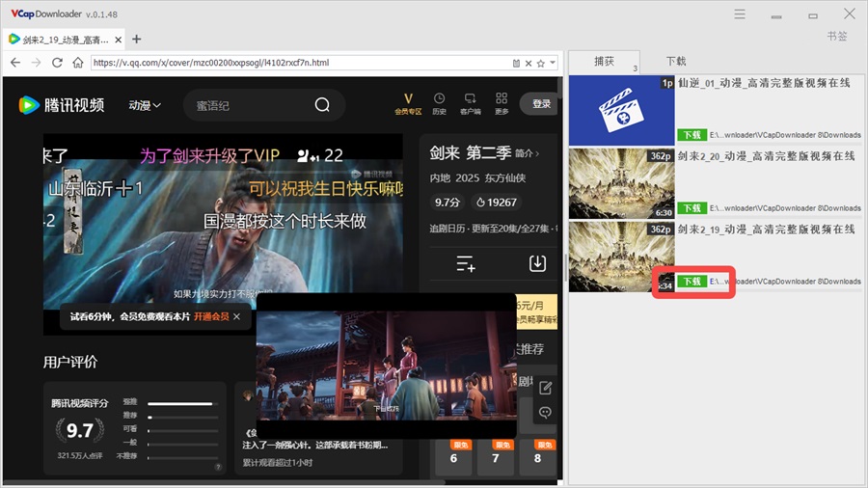Open 书签 bookmarks
This screenshot has height=488, width=868.
pyautogui.click(x=837, y=36)
